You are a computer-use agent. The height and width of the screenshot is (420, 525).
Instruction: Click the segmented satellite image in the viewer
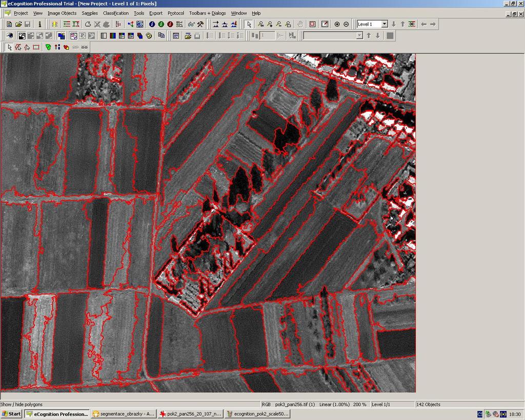click(x=208, y=223)
